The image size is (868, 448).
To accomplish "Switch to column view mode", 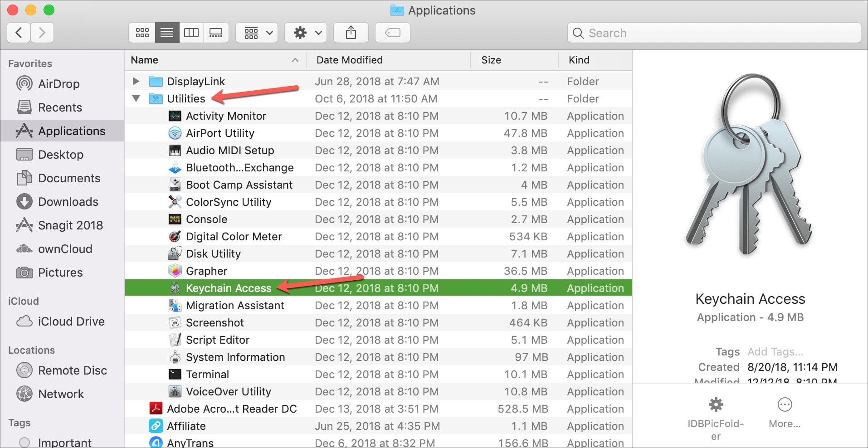I will click(191, 33).
